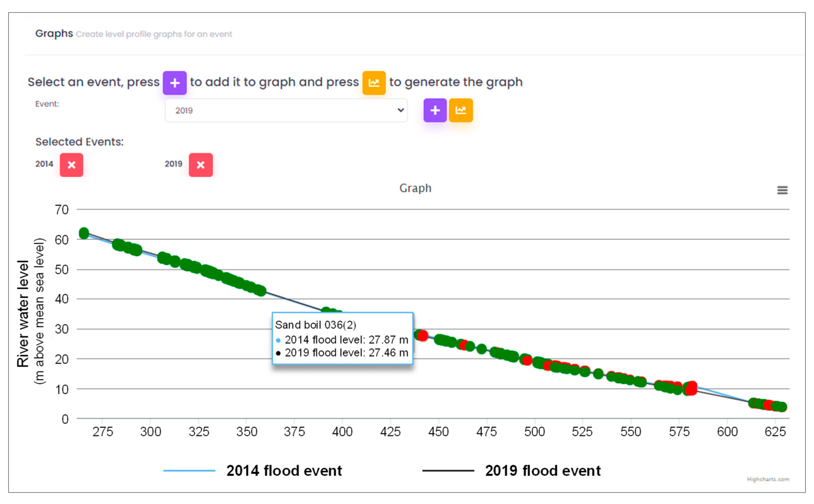The image size is (814, 504).
Task: Remove the 2019 selected event
Action: pos(201,165)
